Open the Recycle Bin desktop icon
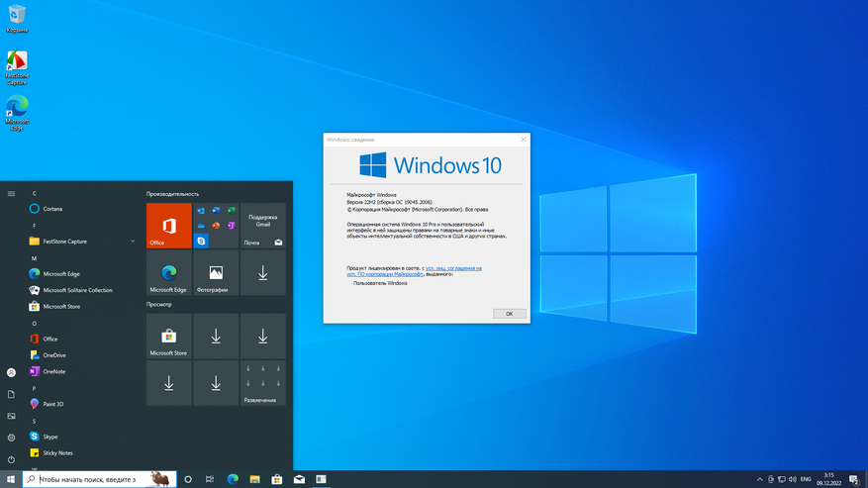The height and width of the screenshot is (488, 868). [x=17, y=18]
